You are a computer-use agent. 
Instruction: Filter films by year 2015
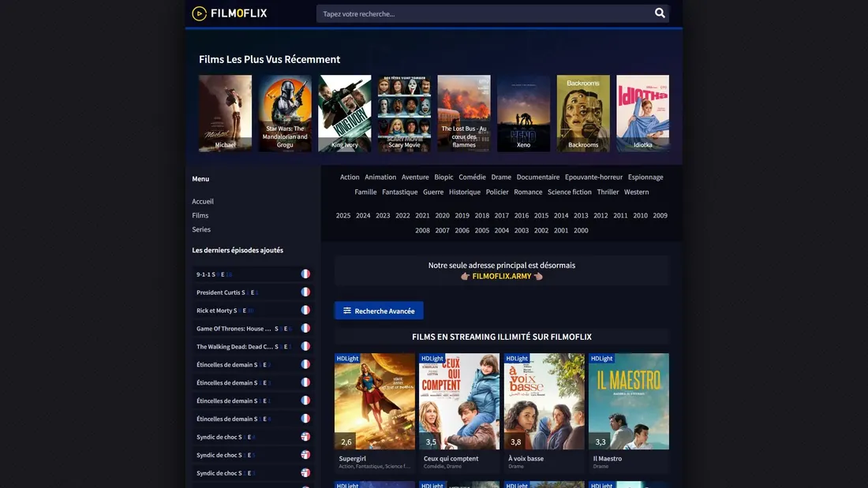(x=541, y=216)
